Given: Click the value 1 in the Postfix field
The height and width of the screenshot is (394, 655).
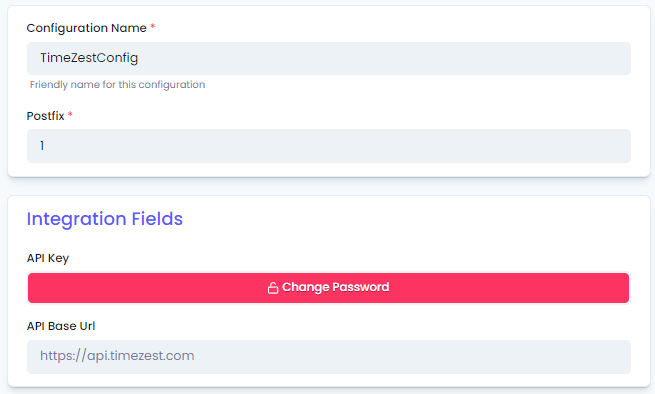Looking at the screenshot, I should pos(42,145).
